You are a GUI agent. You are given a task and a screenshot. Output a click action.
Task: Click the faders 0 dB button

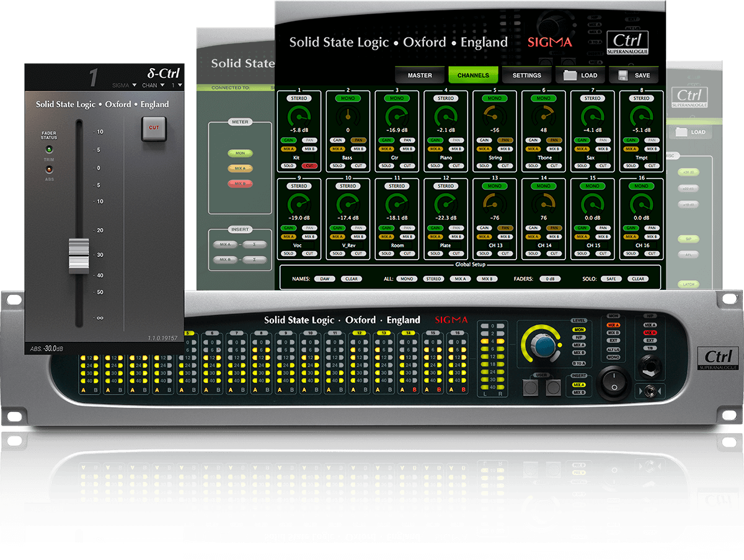click(550, 279)
